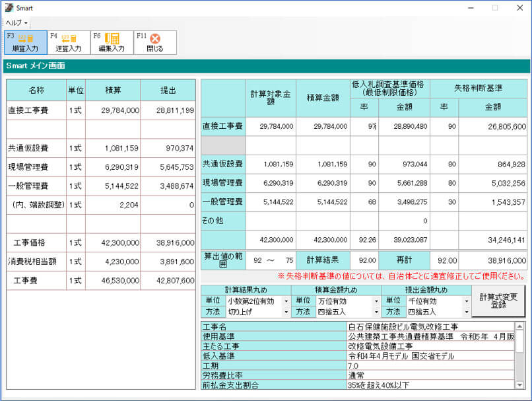Open 提出金額丸め 方法 dropdown (四捨五入)
This screenshot has width=532, height=401.
coord(466,312)
